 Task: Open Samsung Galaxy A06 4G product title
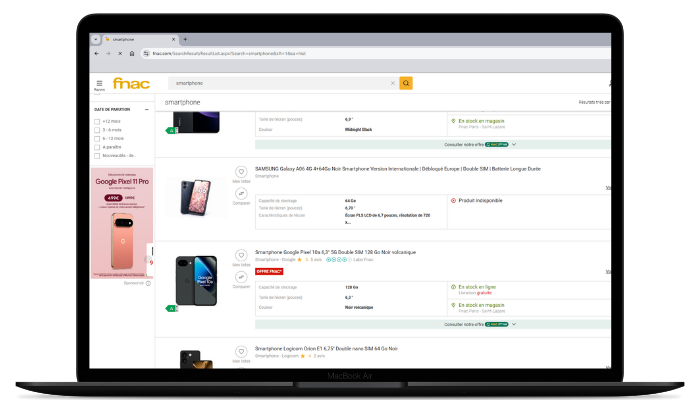398,169
